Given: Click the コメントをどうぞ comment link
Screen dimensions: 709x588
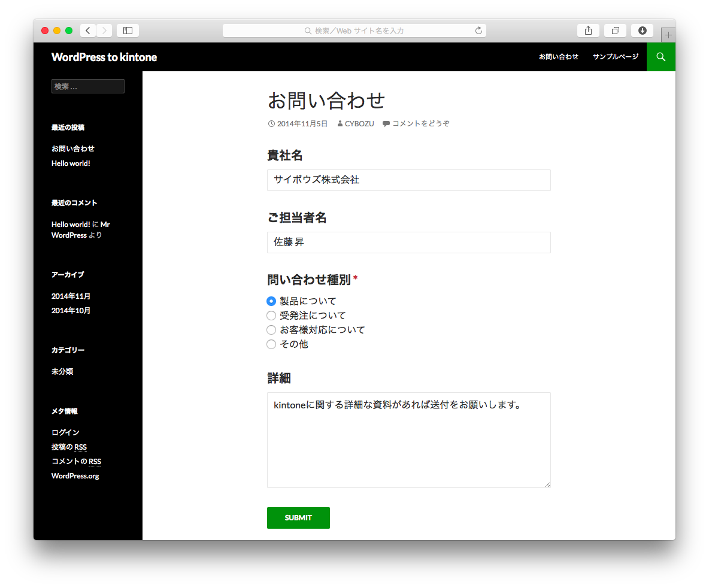Looking at the screenshot, I should point(420,123).
